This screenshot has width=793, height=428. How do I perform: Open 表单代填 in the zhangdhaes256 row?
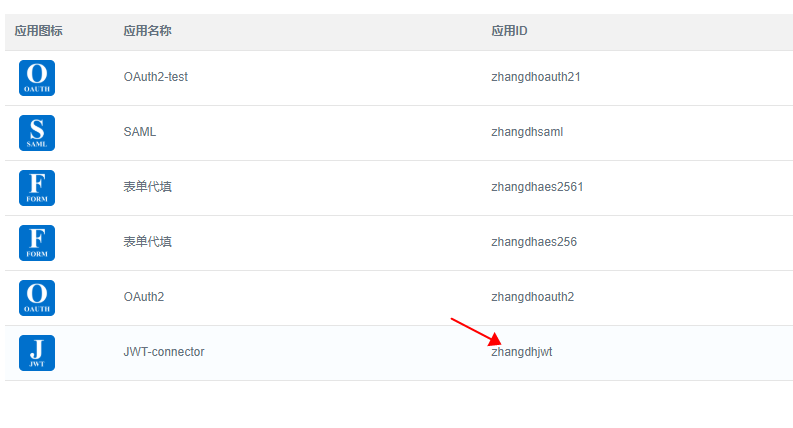[x=147, y=242]
